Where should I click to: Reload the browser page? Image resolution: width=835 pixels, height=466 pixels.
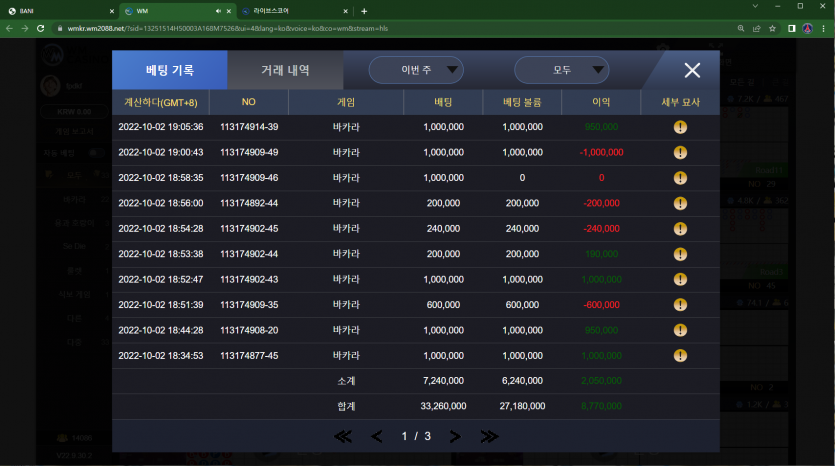40,28
